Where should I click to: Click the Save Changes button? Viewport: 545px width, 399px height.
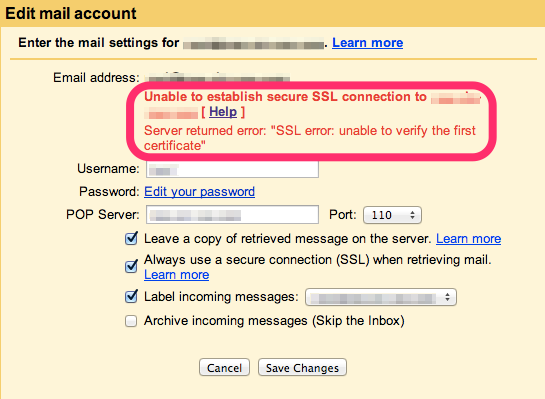302,367
